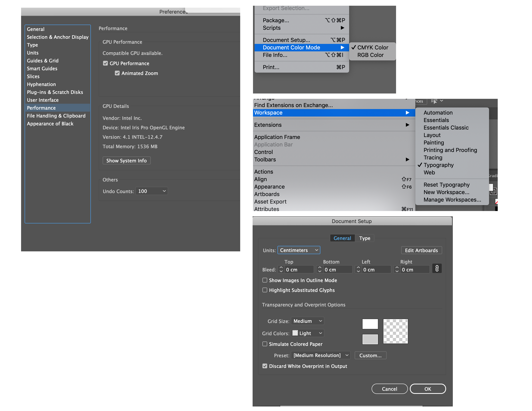Open the Units Centimeters dropdown
This screenshot has width=532, height=411.
click(x=299, y=250)
